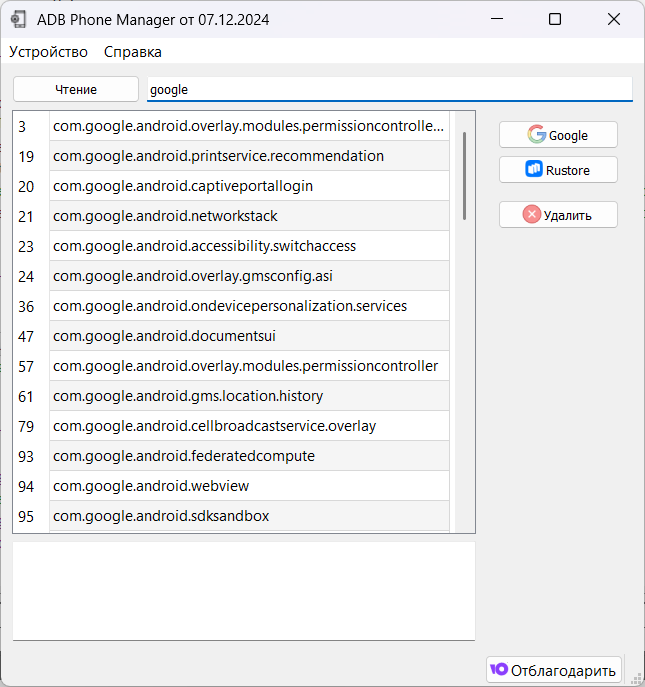Click the ADB Phone Manager title bar icon
This screenshot has height=687, width=645.
pyautogui.click(x=18, y=20)
